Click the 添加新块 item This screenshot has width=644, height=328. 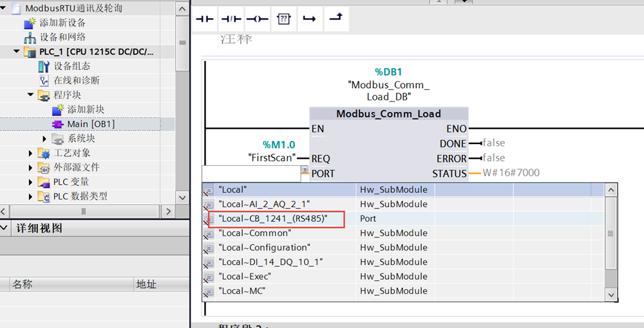tap(86, 109)
